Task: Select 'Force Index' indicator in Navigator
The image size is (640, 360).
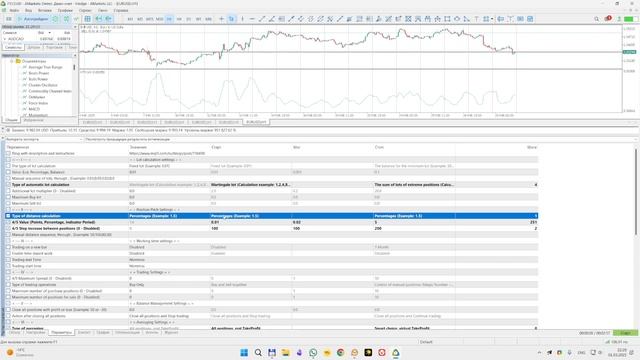Action: (x=38, y=103)
